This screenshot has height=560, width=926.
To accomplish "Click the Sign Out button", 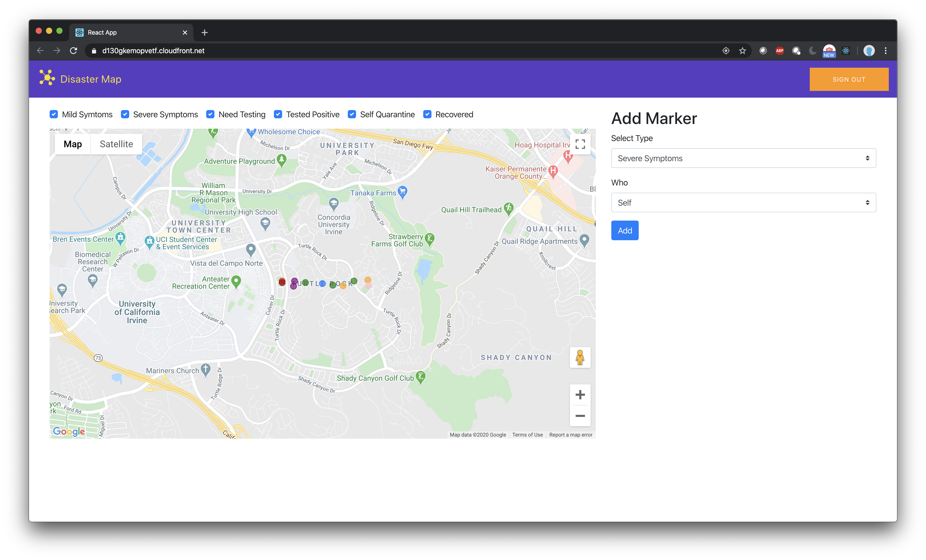I will pos(848,79).
